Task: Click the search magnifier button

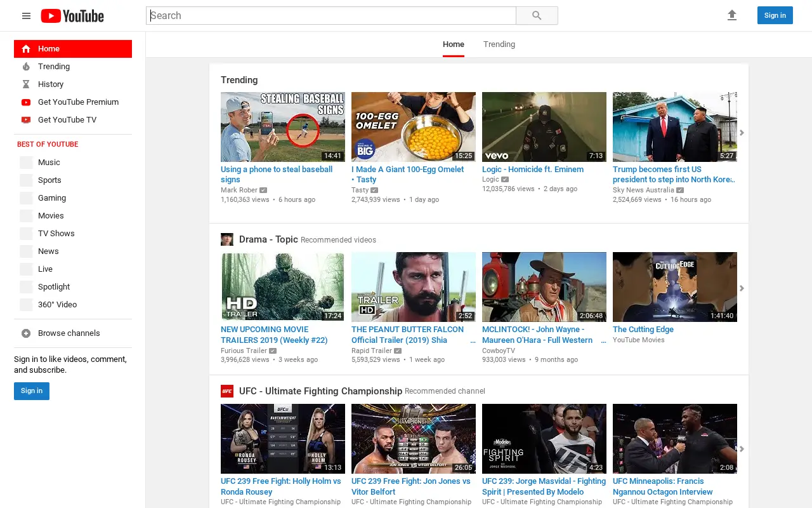Action: pyautogui.click(x=537, y=16)
